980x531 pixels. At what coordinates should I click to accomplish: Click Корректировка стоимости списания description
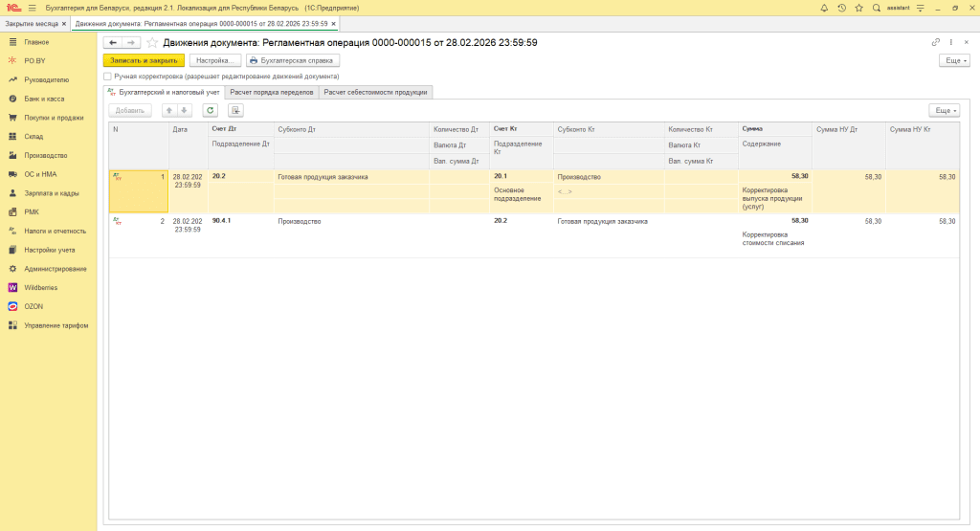coord(773,238)
